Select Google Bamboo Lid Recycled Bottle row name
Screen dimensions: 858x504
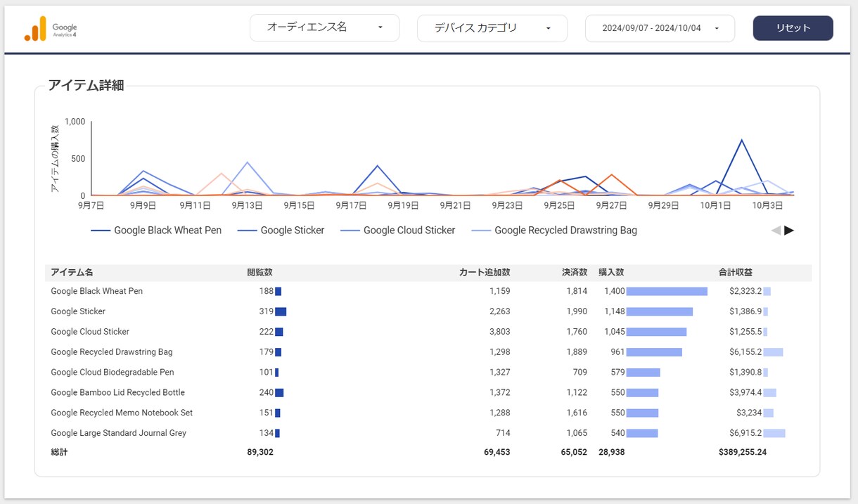click(117, 393)
